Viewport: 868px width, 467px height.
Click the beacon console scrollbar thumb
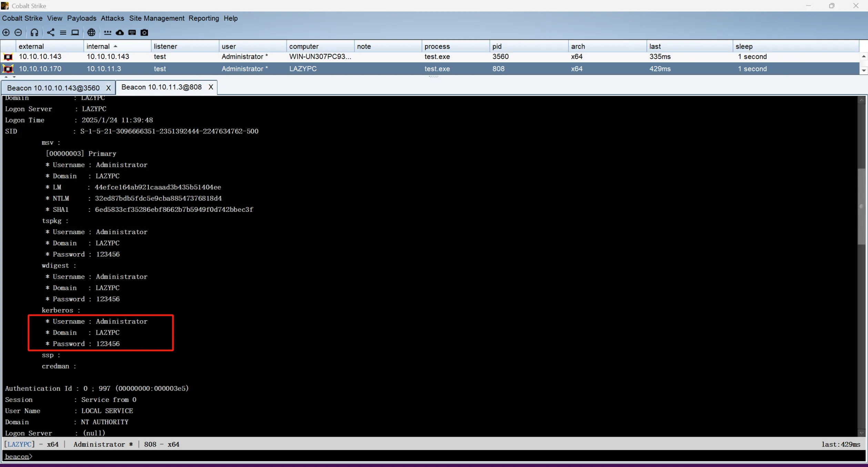[x=861, y=206]
